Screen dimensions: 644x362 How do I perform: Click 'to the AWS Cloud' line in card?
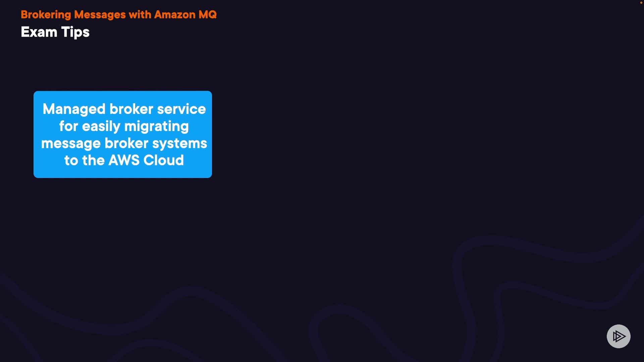click(x=124, y=160)
